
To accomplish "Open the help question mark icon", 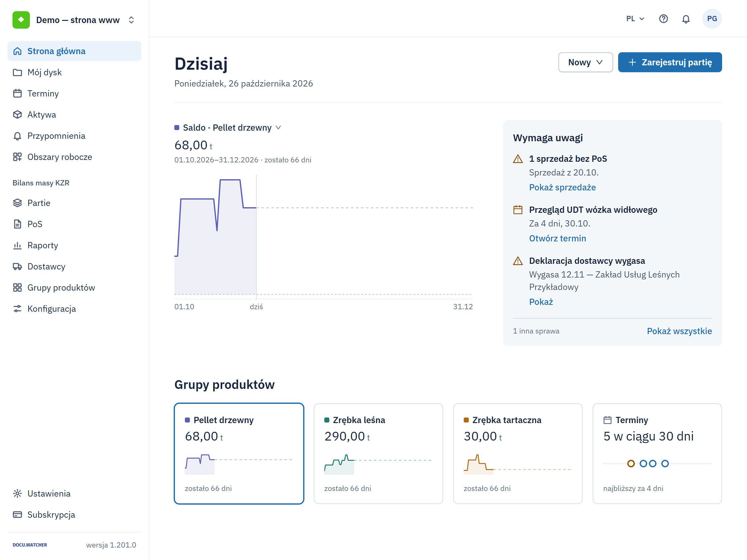I will pos(663,19).
